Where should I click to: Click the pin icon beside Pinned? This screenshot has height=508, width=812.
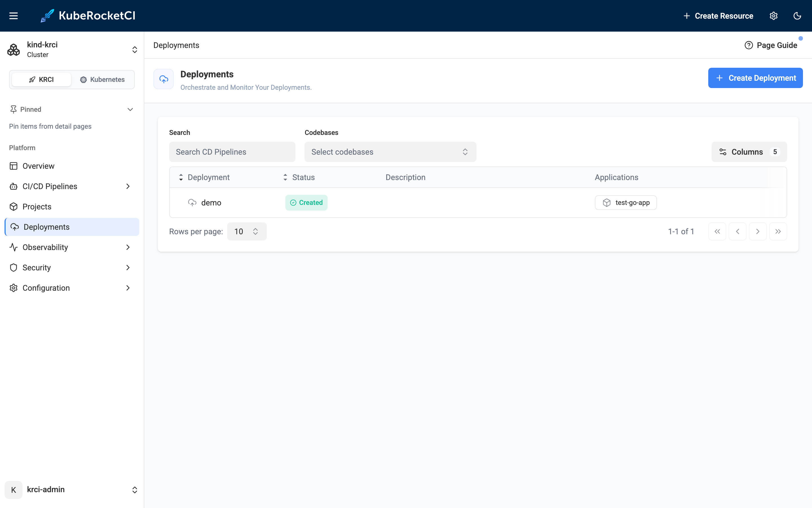click(x=13, y=109)
